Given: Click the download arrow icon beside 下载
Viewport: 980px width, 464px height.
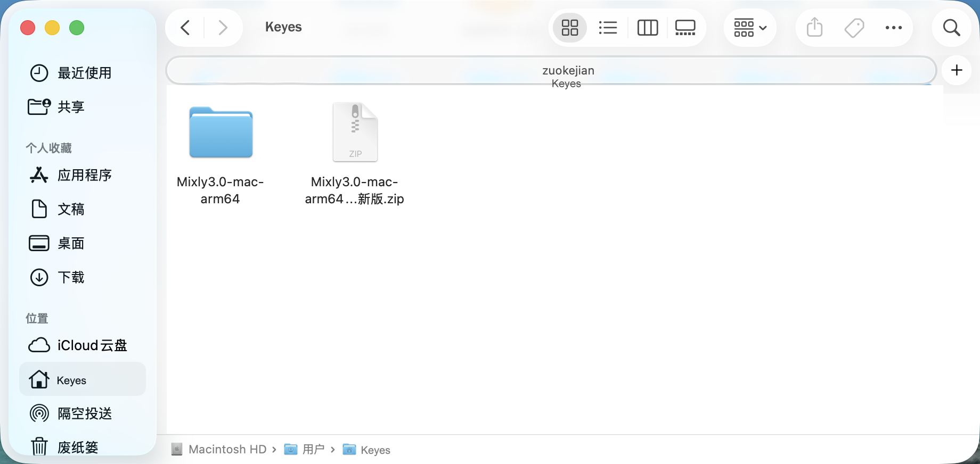Looking at the screenshot, I should tap(39, 277).
